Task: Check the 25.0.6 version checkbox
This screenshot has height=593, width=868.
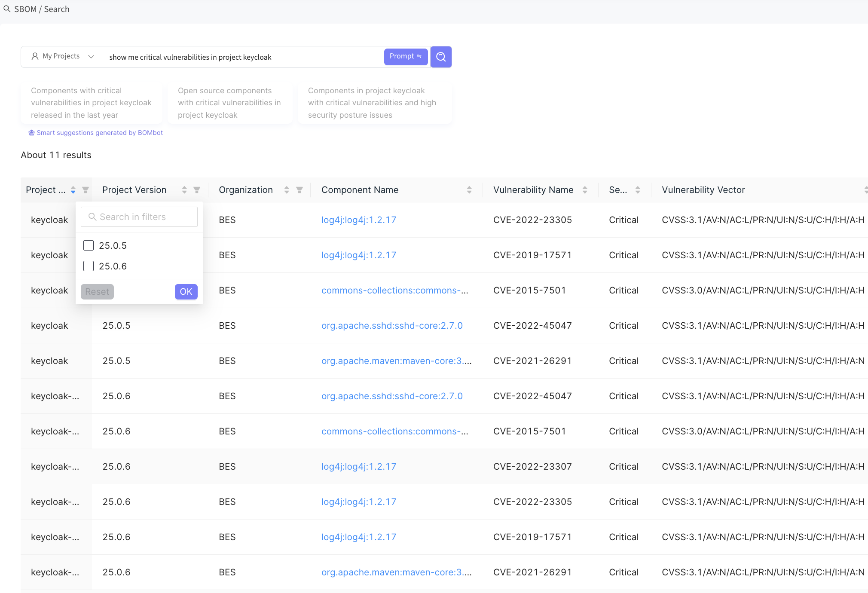Action: [89, 266]
